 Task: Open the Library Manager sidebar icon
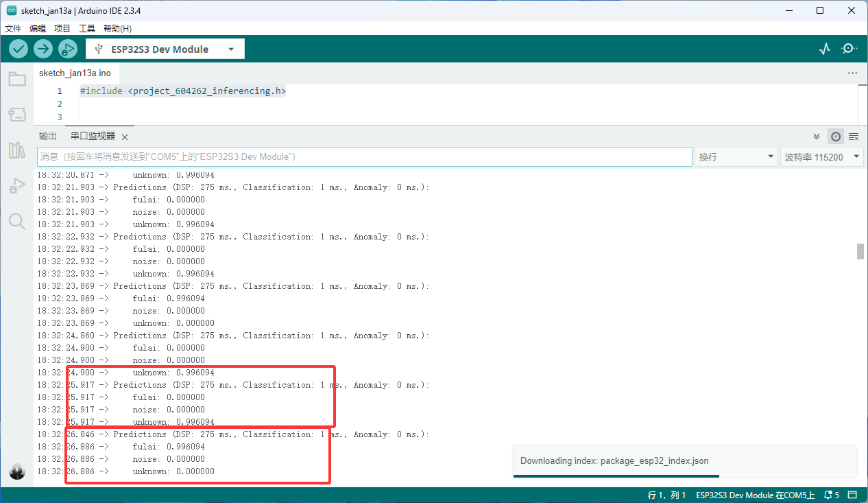[17, 150]
